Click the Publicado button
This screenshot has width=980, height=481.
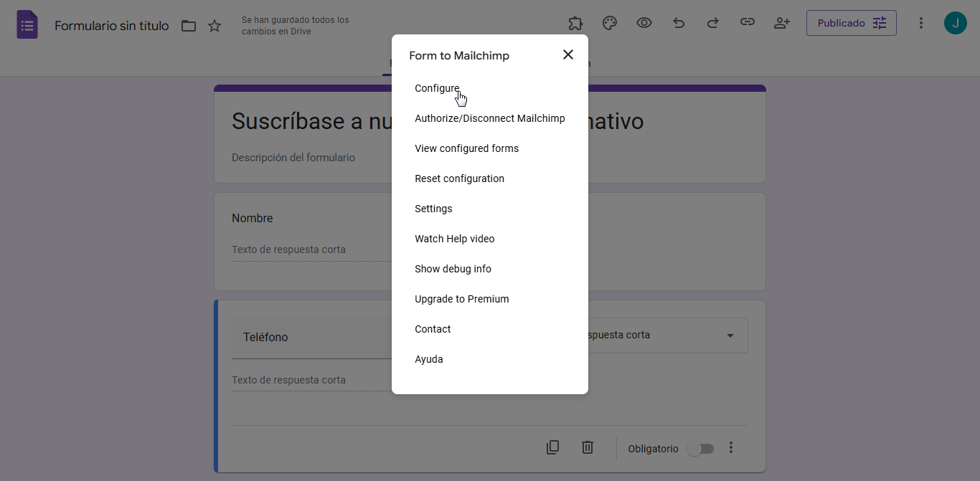point(851,23)
